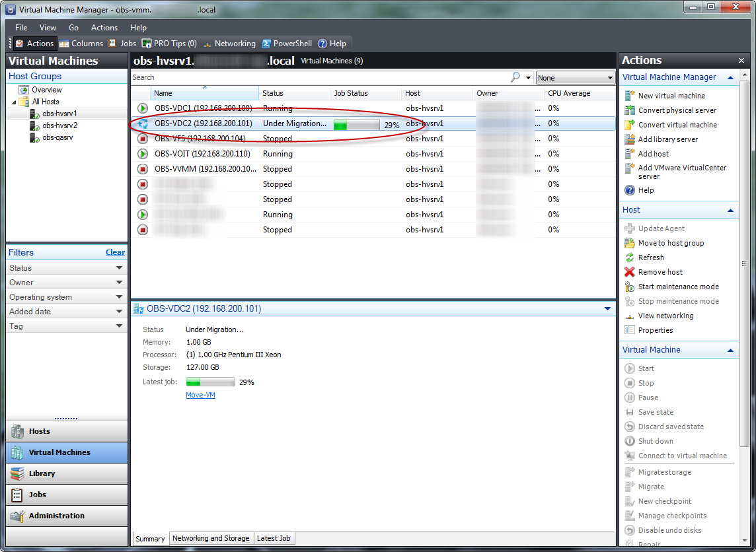Viewport: 756px width, 552px height.
Task: Click the Clear filters link
Action: [x=115, y=252]
